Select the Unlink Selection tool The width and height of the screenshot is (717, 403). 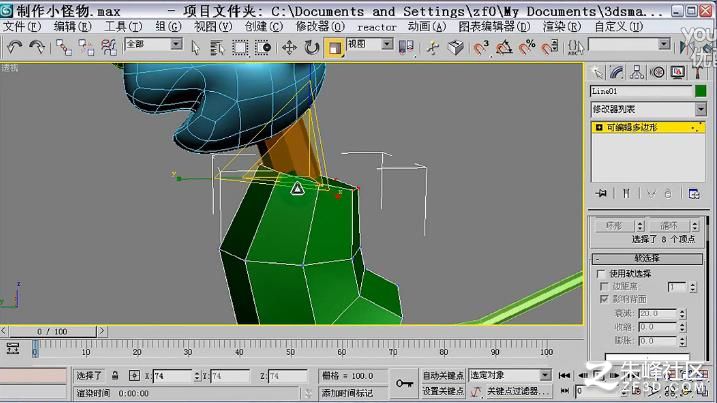pos(86,47)
